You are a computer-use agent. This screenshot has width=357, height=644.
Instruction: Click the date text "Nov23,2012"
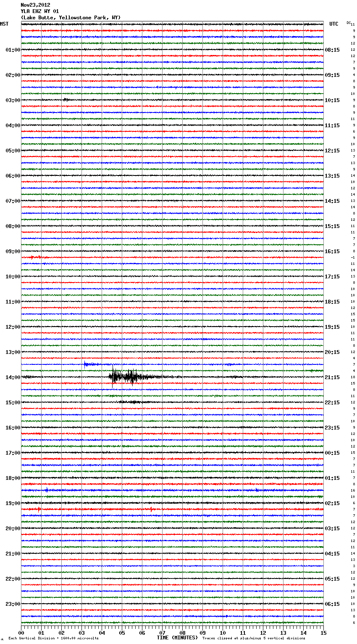pos(35,5)
